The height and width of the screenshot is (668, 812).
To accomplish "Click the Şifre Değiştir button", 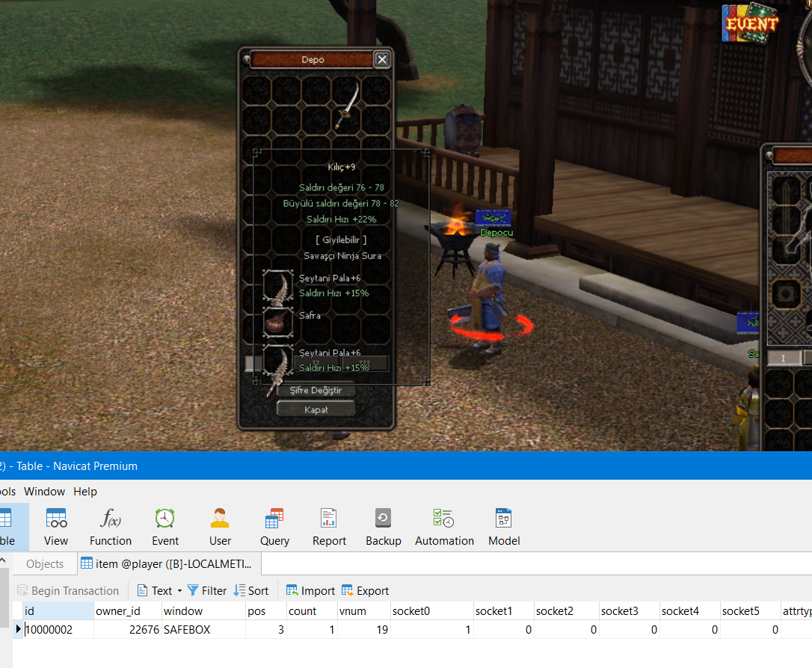I will pos(316,390).
